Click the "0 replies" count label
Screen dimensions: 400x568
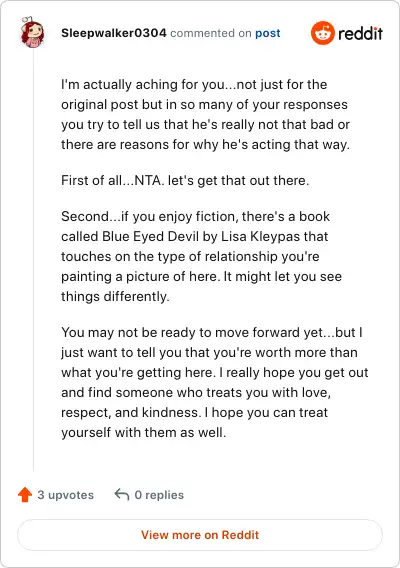pyautogui.click(x=159, y=495)
